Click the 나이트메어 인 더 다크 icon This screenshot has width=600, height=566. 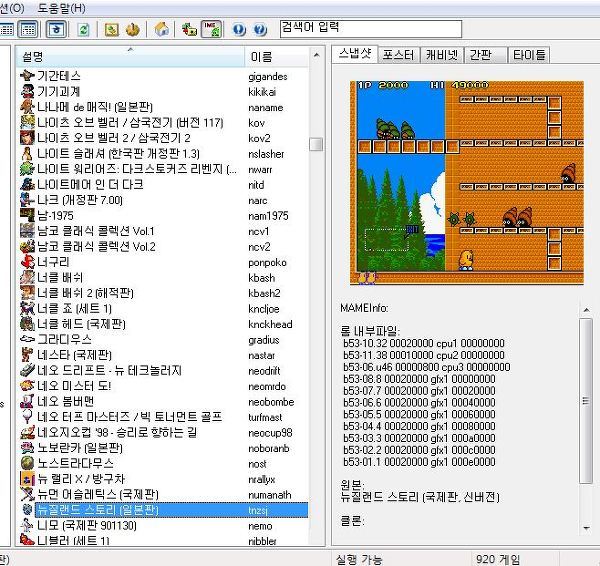click(x=27, y=184)
